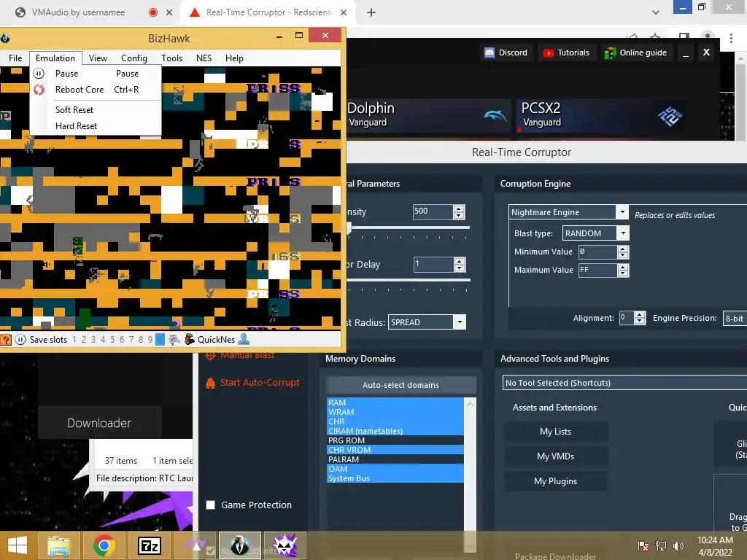
Task: Toggle CIRAM (nametables) domain selection
Action: tap(395, 431)
